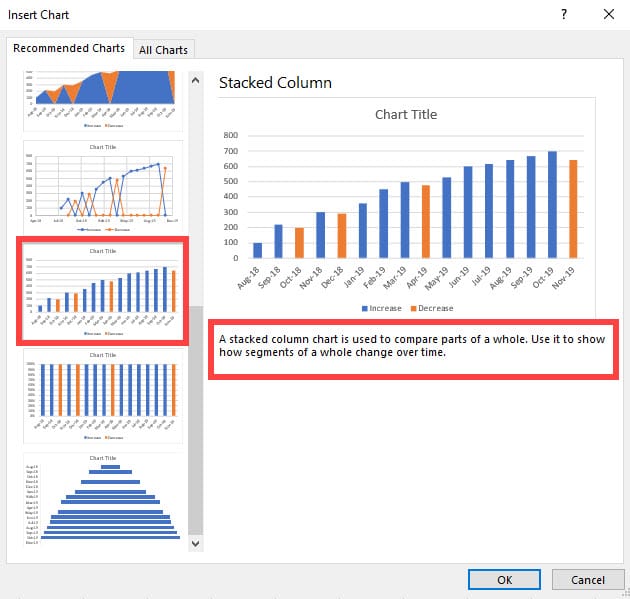Switch to the All Charts tab
This screenshot has width=630, height=599.
165,50
